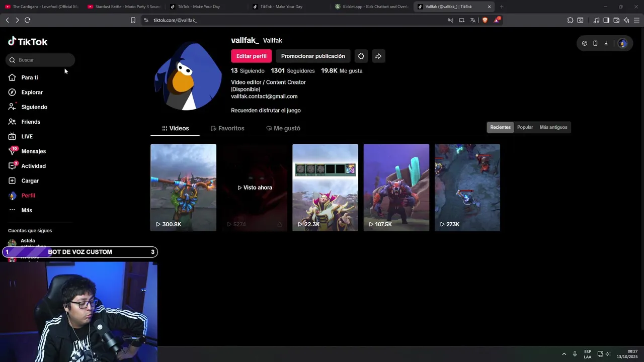Click phone app icon in top-right pill
The image size is (644, 362).
click(x=595, y=43)
